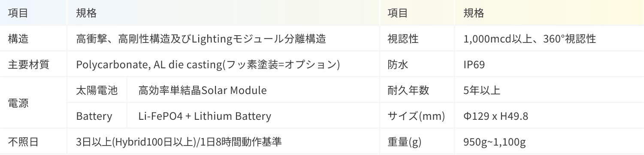This screenshot has width=644, height=155.
Task: Click the 3日以上(Hybrid100日以上) value cell
Action: (224, 141)
